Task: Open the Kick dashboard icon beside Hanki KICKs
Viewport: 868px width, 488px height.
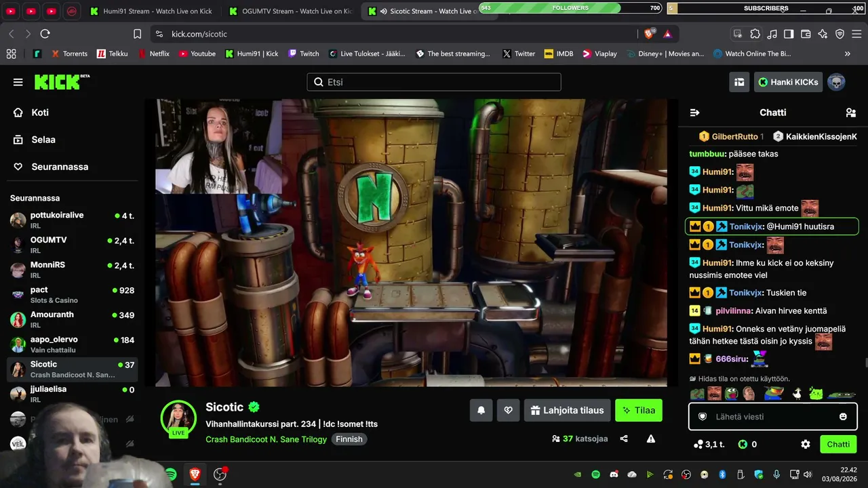Action: pyautogui.click(x=739, y=82)
